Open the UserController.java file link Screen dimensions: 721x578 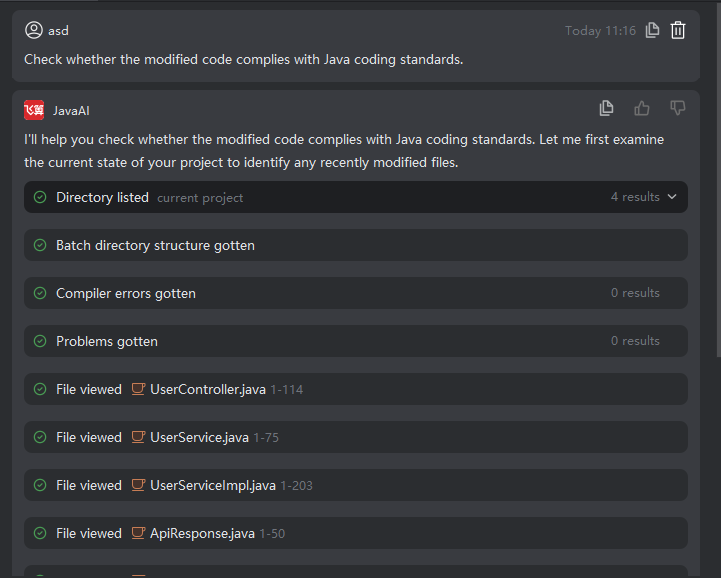tap(208, 389)
